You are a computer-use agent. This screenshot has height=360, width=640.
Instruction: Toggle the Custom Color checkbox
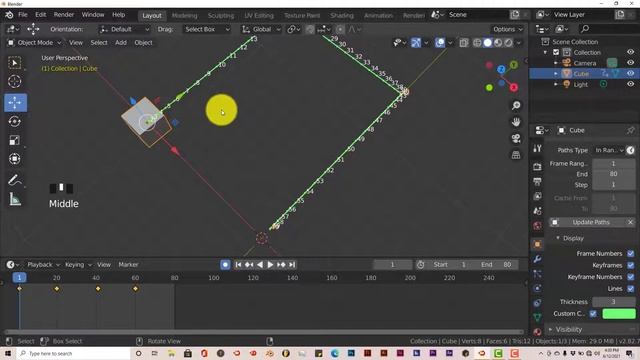coord(593,313)
